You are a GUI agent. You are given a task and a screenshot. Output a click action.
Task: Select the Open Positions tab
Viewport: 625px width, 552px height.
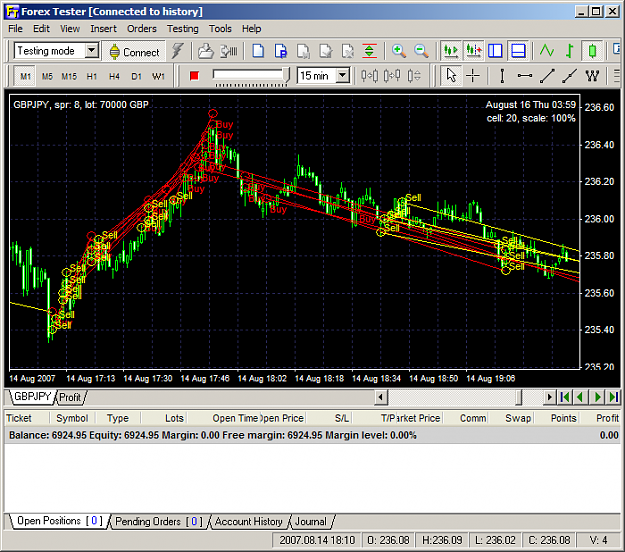[59, 521]
